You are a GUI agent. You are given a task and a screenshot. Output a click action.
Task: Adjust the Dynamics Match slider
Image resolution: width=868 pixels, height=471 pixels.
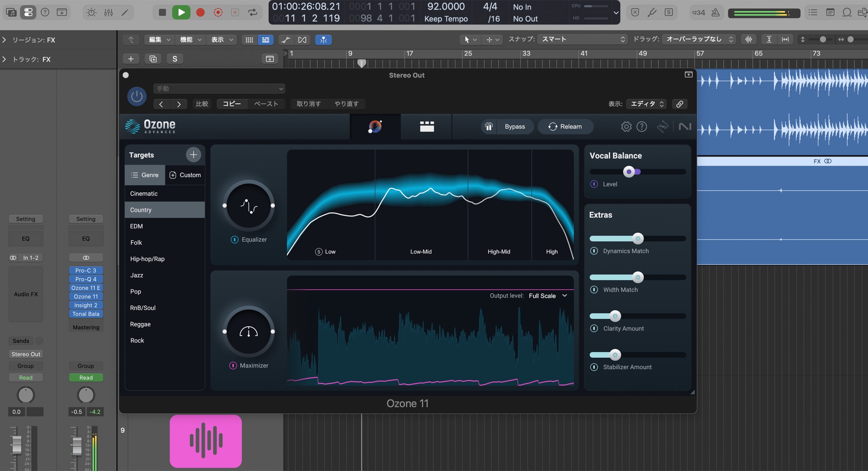coord(638,239)
